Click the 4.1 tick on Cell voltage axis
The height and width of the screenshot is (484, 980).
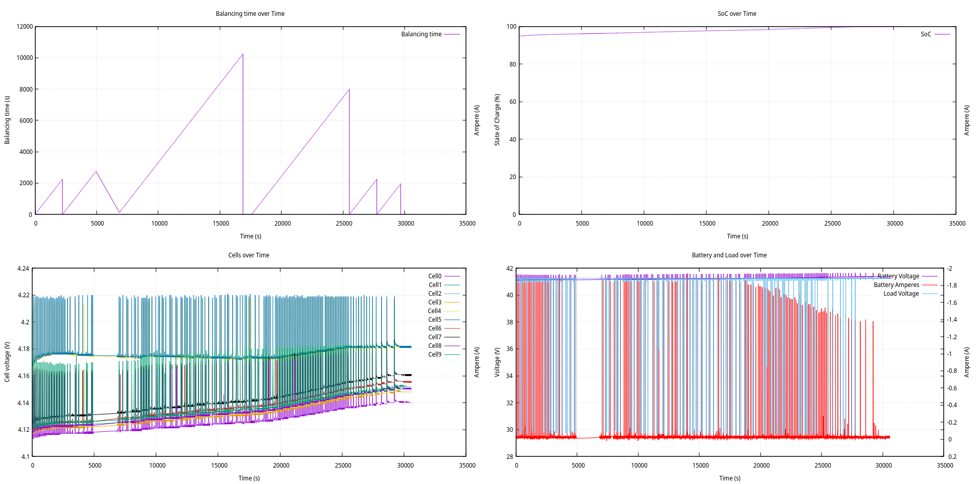(25, 457)
